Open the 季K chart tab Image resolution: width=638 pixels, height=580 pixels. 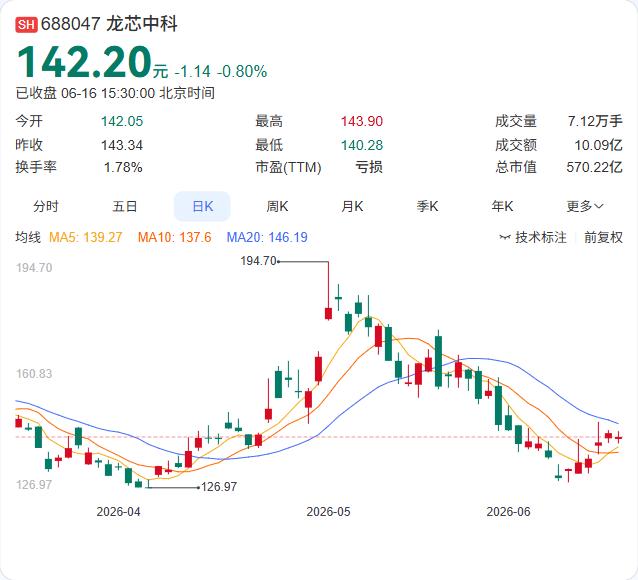pyautogui.click(x=427, y=206)
